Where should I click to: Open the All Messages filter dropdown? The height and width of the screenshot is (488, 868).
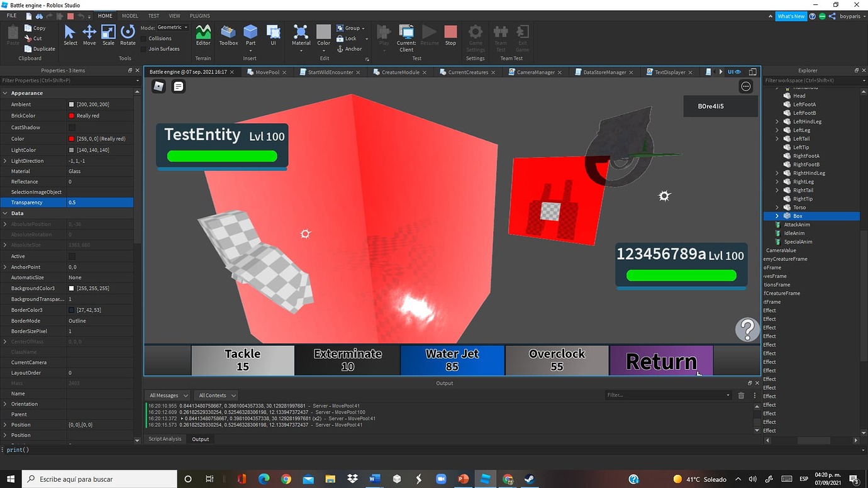point(167,395)
